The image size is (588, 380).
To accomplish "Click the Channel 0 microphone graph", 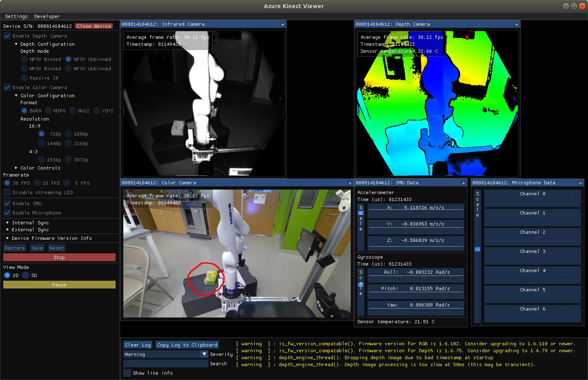I will point(532,198).
